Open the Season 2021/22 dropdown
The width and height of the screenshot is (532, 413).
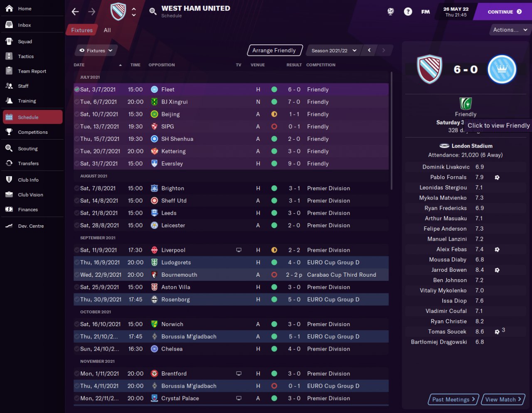point(334,51)
